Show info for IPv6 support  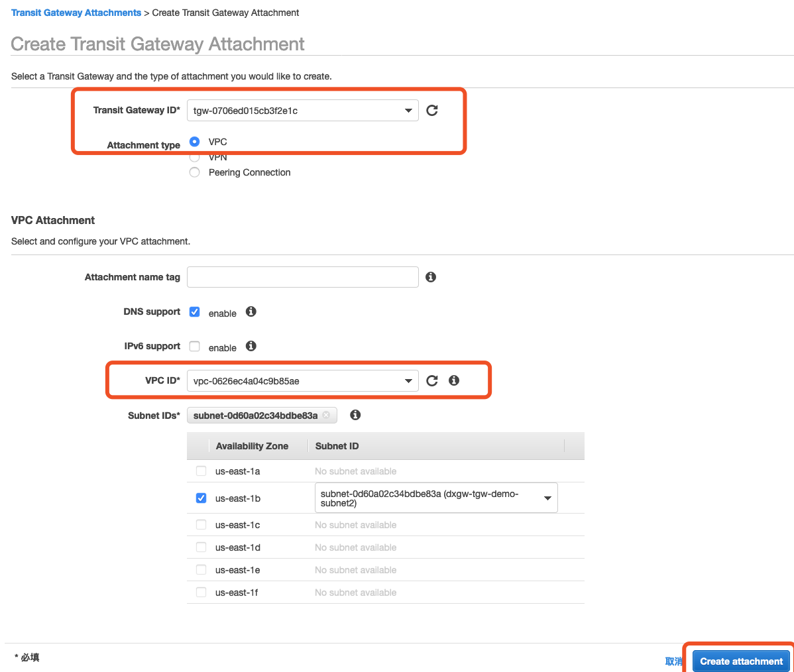(251, 346)
